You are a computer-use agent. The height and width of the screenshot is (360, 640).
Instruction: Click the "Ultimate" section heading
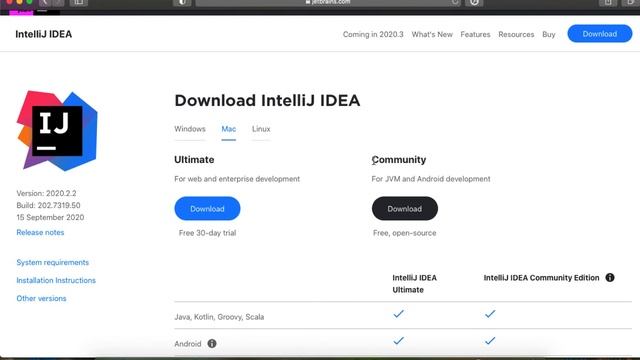click(194, 160)
